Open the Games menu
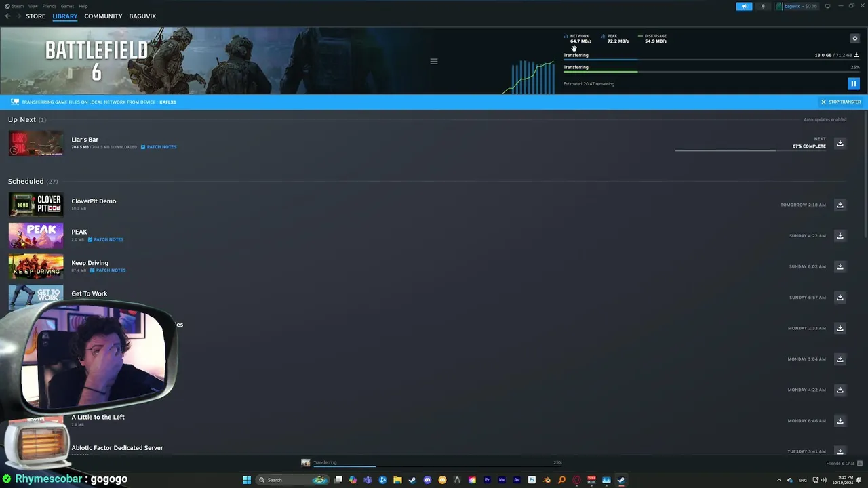Viewport: 868px width, 488px height. 67,6
